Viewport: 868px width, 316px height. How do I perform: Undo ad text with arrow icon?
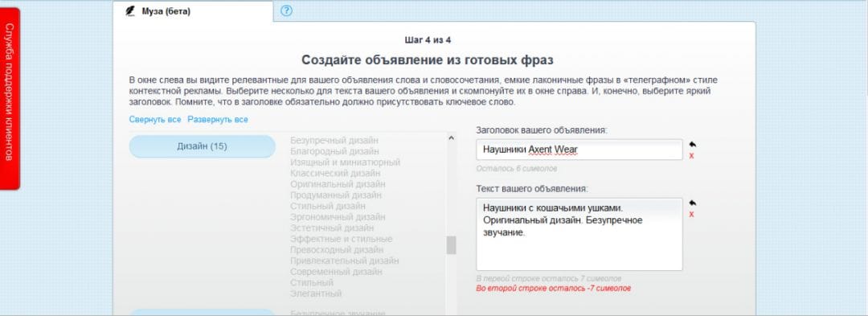693,203
